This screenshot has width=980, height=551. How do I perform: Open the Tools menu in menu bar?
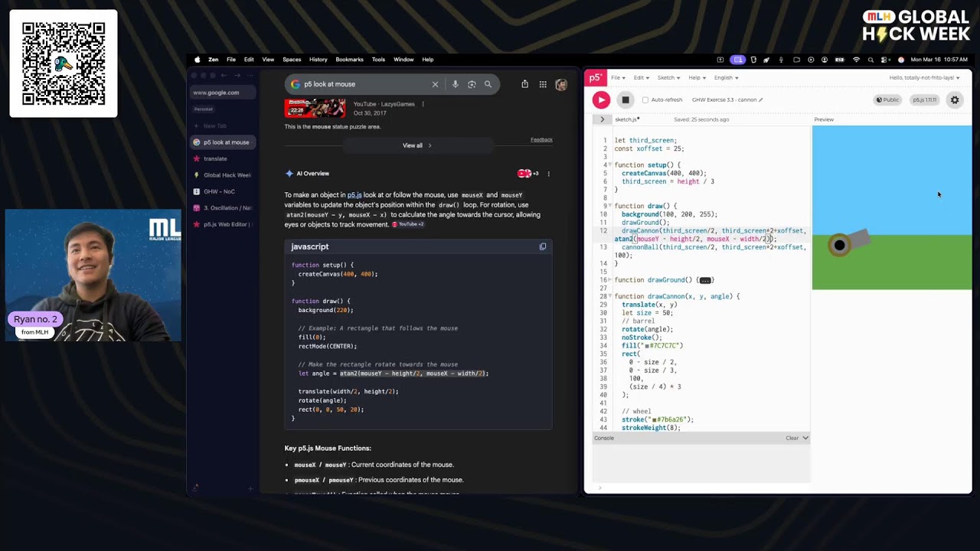(x=378, y=60)
